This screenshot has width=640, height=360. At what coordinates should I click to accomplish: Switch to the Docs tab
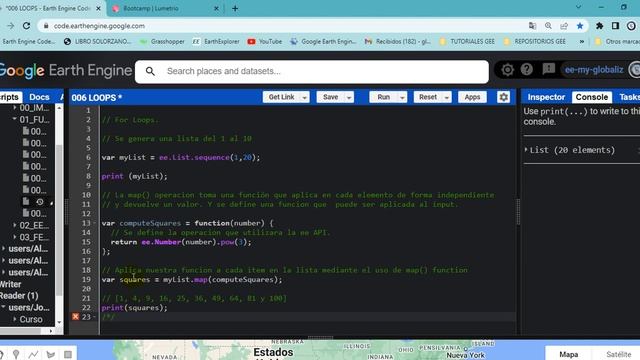click(x=39, y=97)
